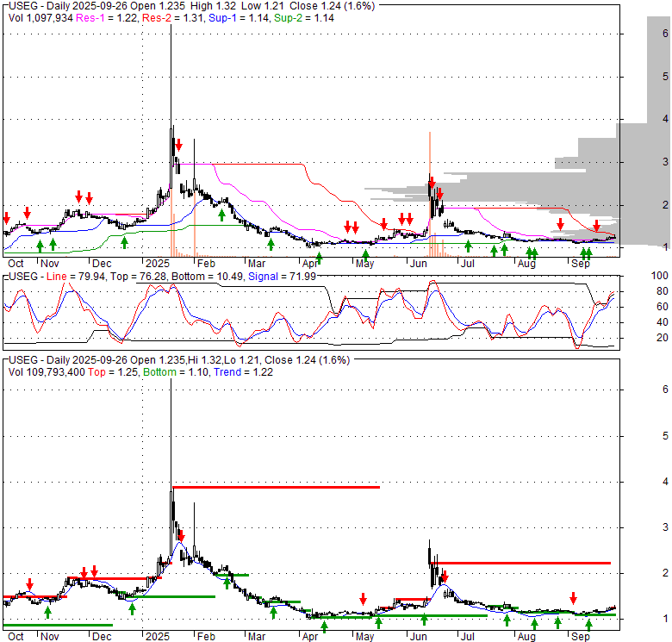Click the Top = 76.28 indicator label
This screenshot has height=642, width=672.
138,277
